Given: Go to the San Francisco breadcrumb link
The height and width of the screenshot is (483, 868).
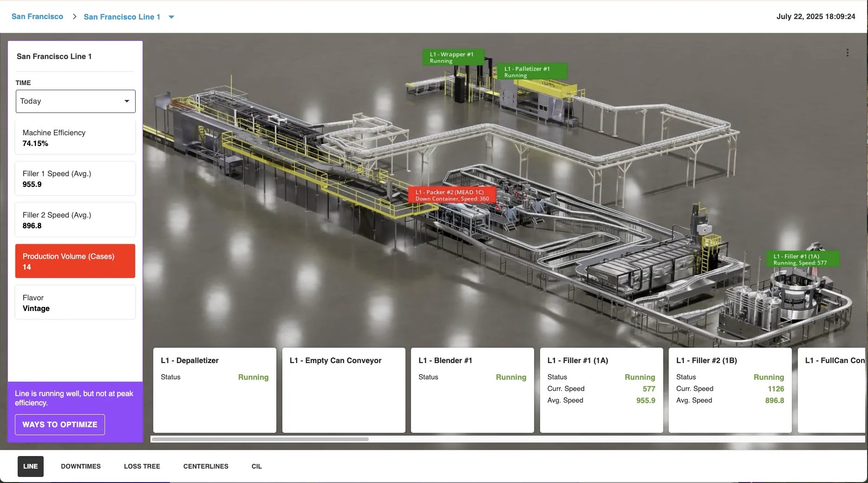Looking at the screenshot, I should point(37,16).
